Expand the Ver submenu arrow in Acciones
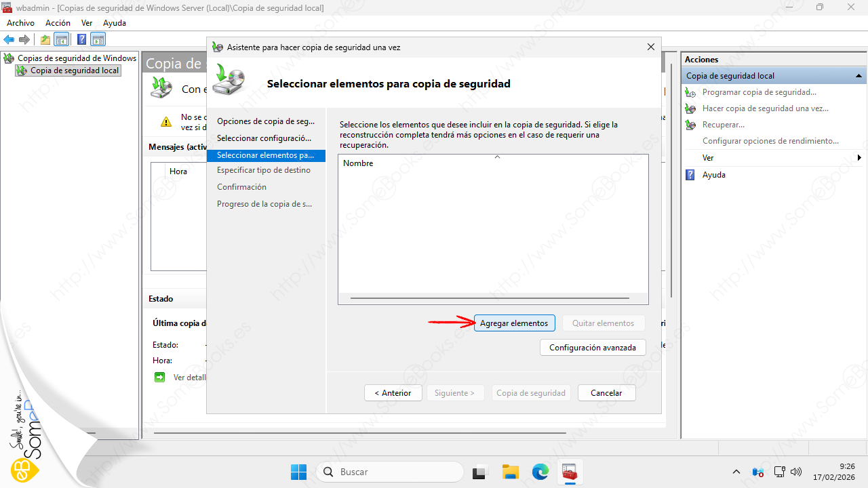 pos(859,158)
